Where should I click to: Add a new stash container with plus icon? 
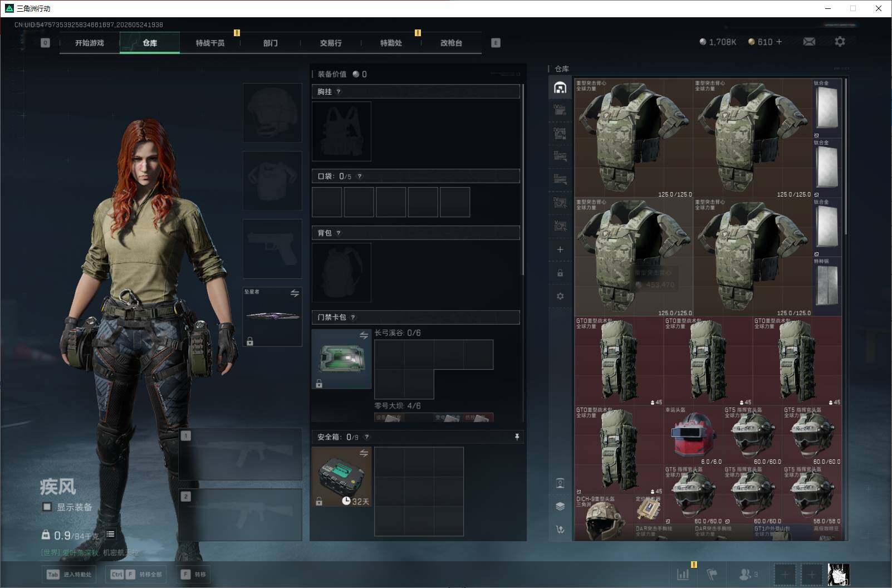click(560, 249)
